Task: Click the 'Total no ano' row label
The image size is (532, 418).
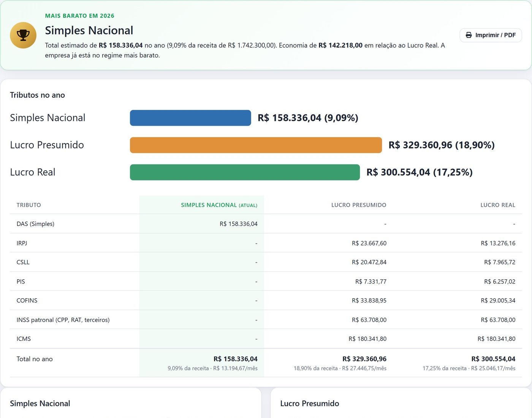Action: pyautogui.click(x=35, y=359)
